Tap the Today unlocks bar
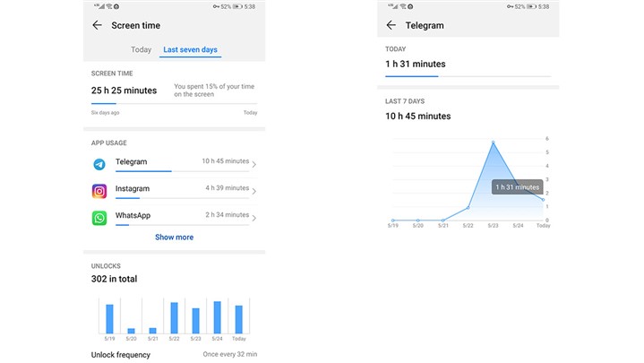644x363 pixels. [238, 319]
